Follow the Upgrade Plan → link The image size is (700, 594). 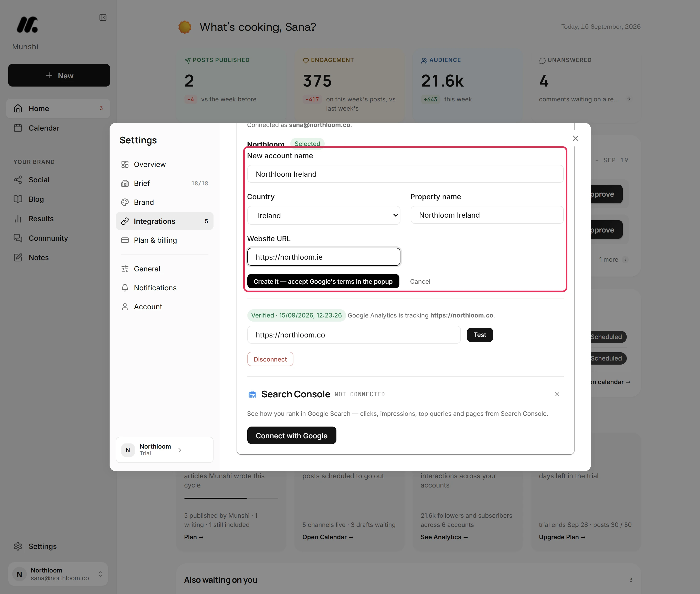(x=562, y=537)
